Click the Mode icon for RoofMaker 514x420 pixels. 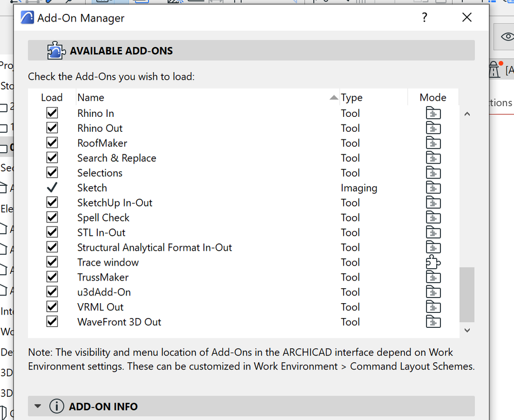[x=433, y=143]
